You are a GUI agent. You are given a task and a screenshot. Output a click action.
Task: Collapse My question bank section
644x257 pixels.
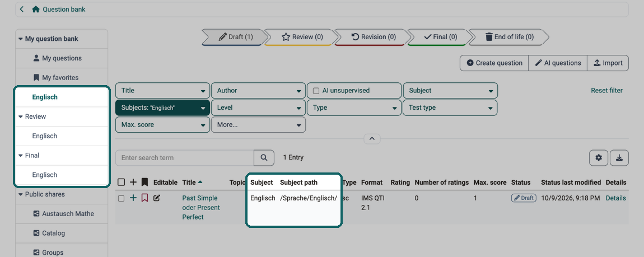point(21,39)
